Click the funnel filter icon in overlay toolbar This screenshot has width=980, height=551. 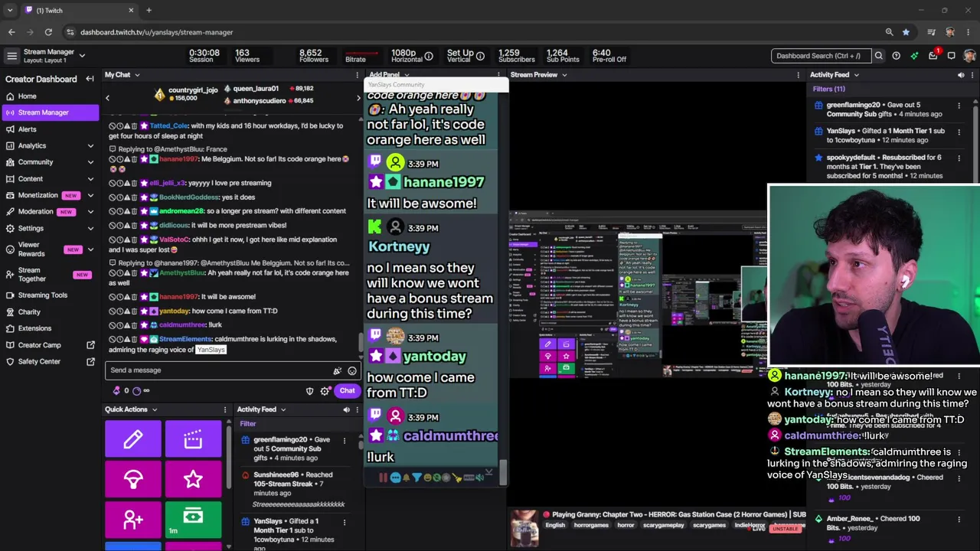click(416, 478)
